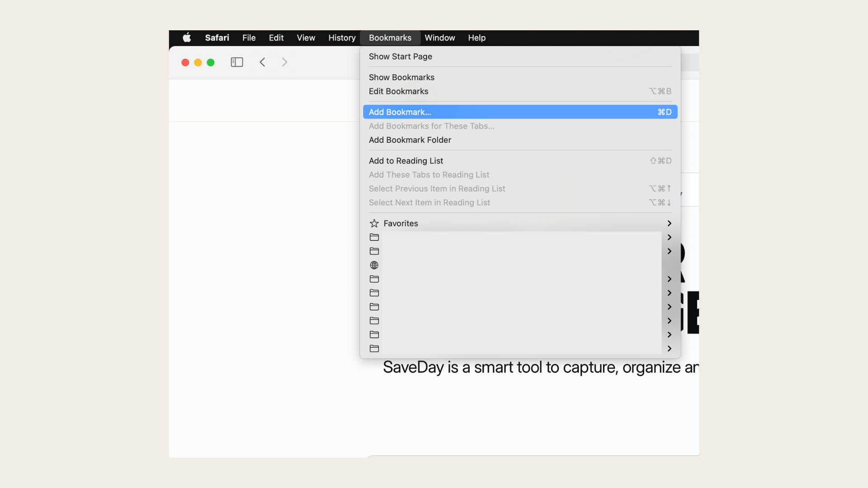Viewport: 868px width, 488px height.
Task: Close the Bookmarks menu in the menu bar
Action: (390, 38)
